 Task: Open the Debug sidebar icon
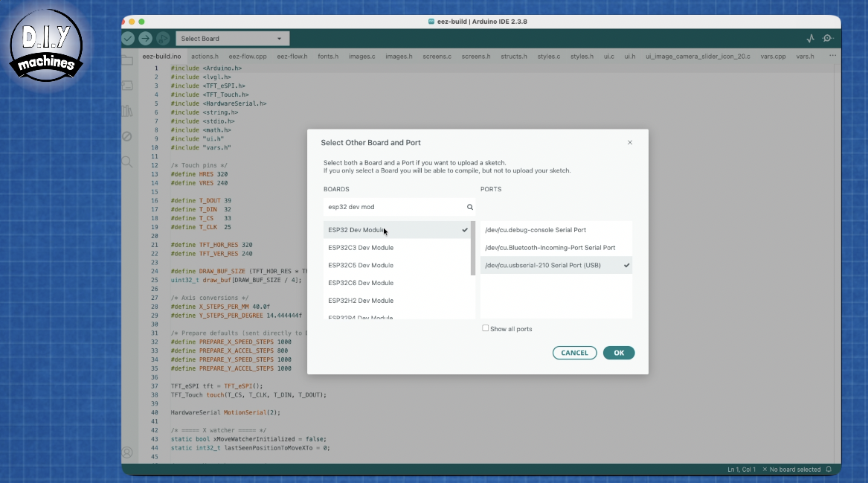click(x=127, y=136)
